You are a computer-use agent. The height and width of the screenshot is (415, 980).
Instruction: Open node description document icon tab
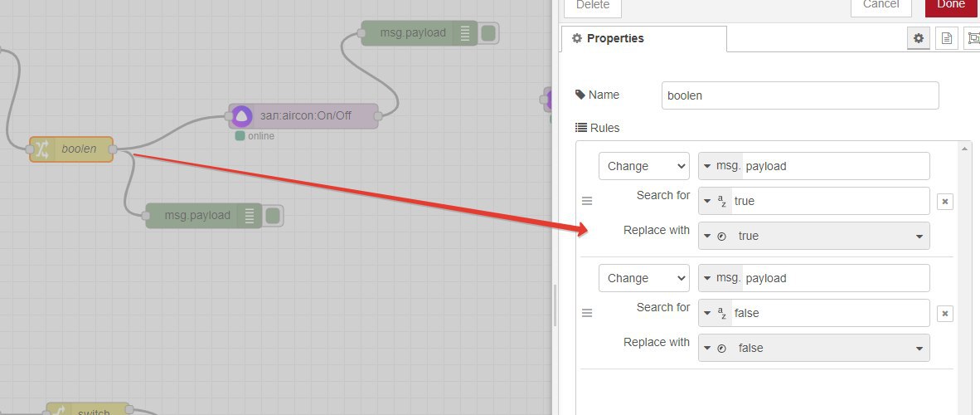[946, 38]
